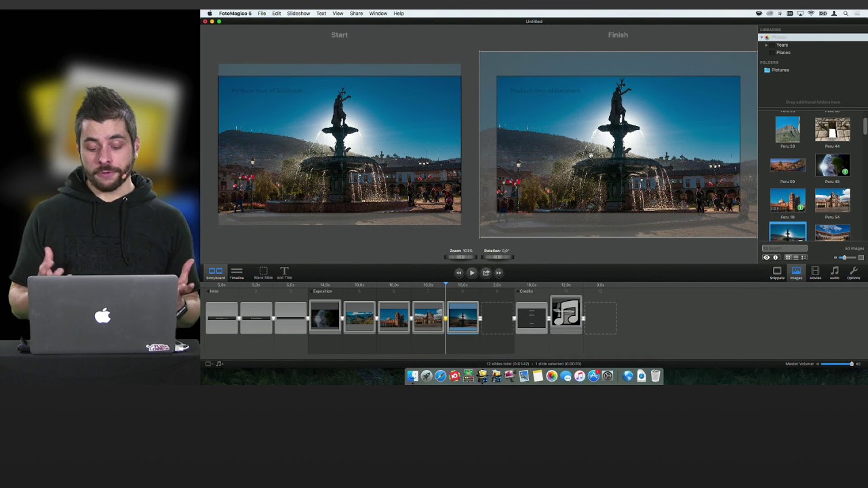Toggle the info button in image browser
868x488 pixels.
tap(776, 258)
